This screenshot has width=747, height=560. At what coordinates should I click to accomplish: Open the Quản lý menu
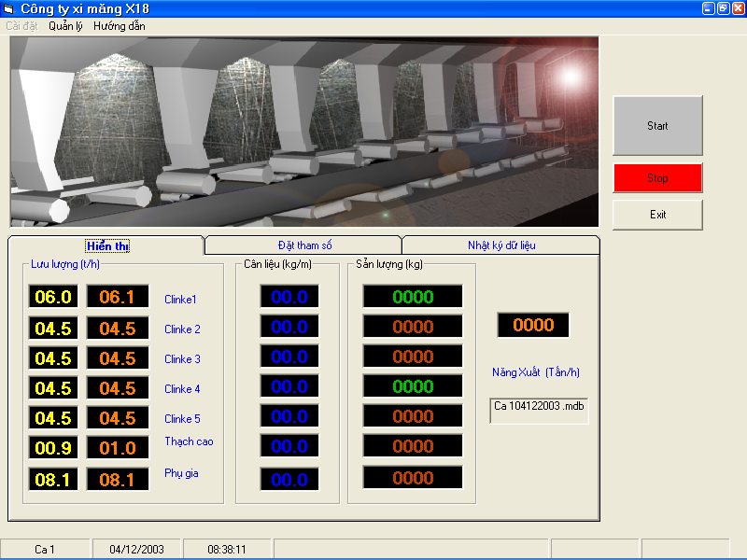point(65,26)
